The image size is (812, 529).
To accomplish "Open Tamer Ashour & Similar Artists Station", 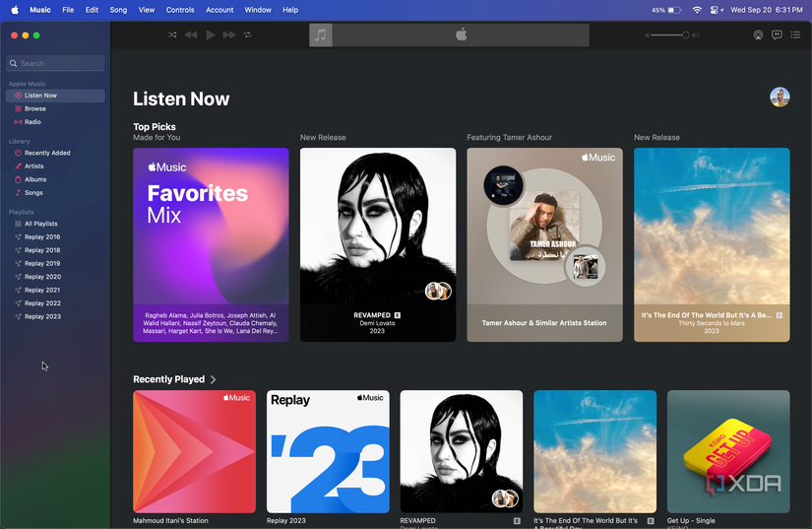I will click(545, 244).
